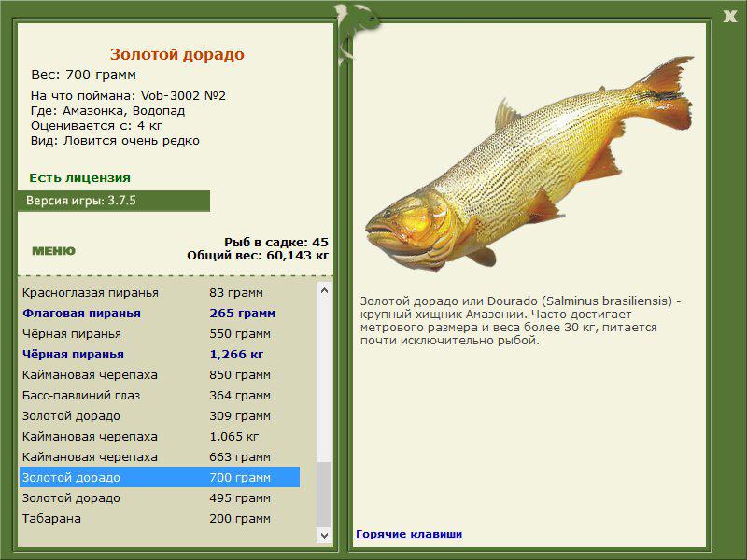
Task: Click the Рыб в садке: 45 text
Action: pos(276,242)
